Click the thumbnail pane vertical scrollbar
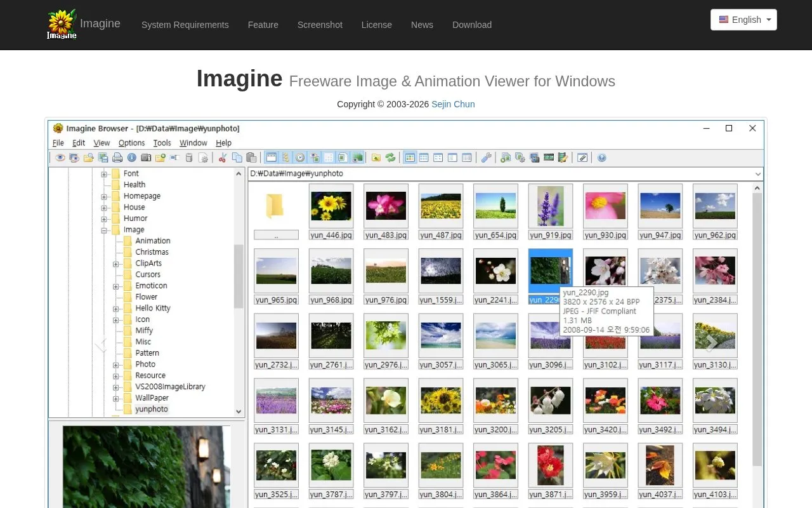Screen dimensions: 812x508 pos(757,330)
